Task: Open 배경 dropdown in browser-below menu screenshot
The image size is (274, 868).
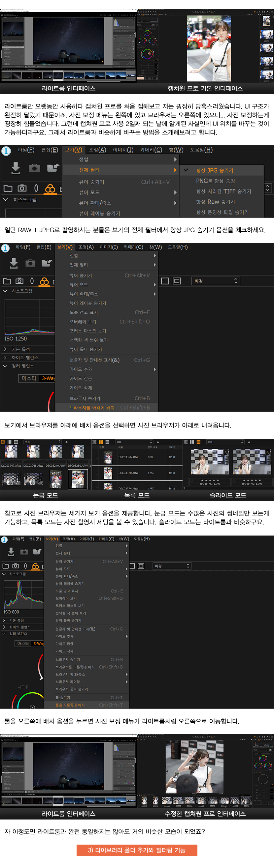Action: [216, 281]
